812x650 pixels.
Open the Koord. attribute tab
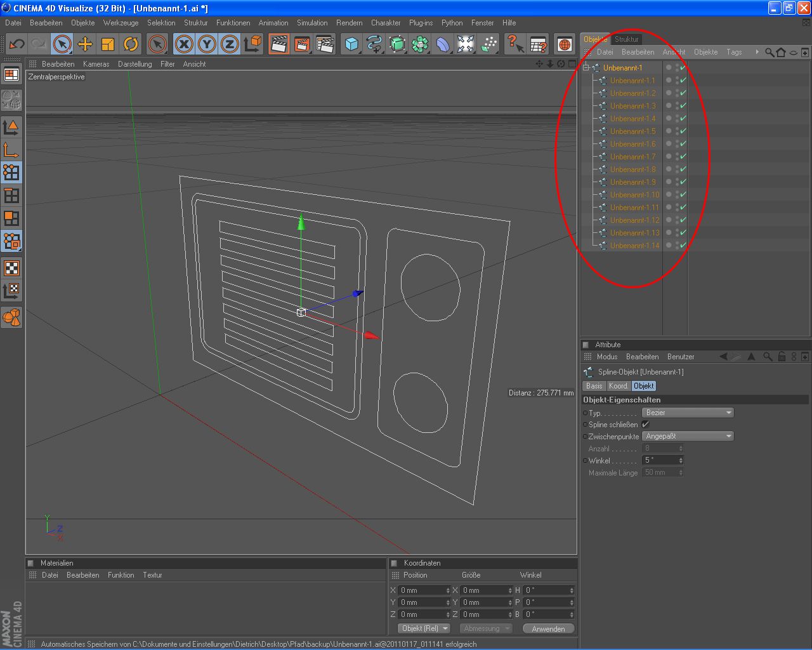pyautogui.click(x=618, y=386)
